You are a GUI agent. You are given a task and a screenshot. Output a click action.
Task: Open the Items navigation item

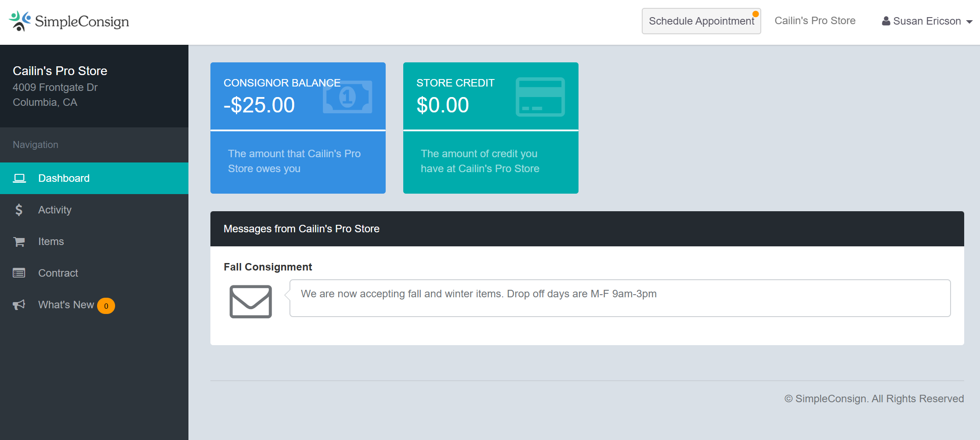[x=94, y=242]
